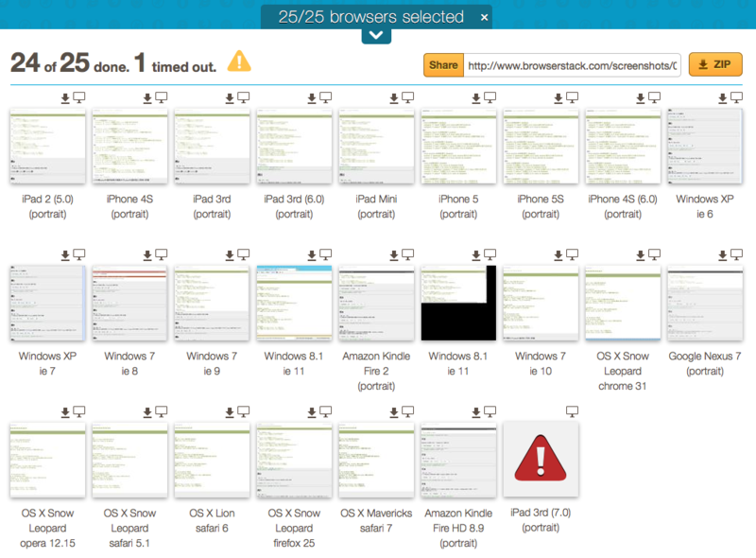Click the 'Windows XP ie 7' label
Image resolution: width=756 pixels, height=558 pixels.
point(48,363)
